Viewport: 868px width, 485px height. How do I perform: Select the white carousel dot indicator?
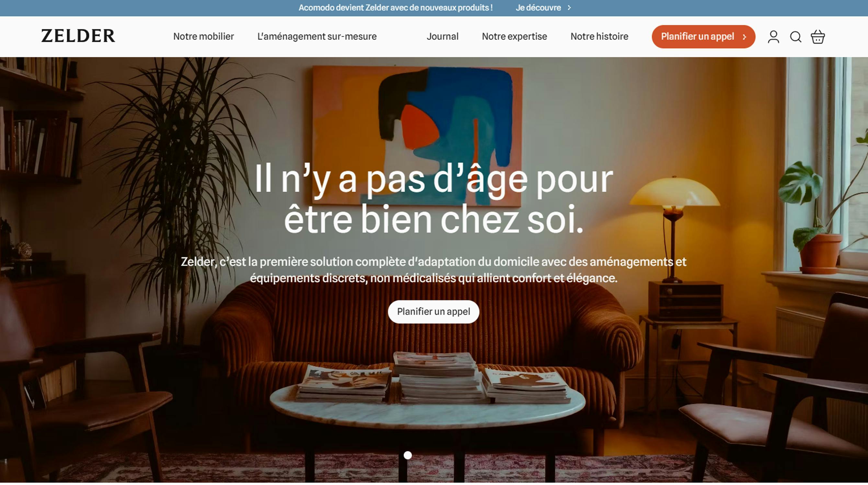pos(408,455)
